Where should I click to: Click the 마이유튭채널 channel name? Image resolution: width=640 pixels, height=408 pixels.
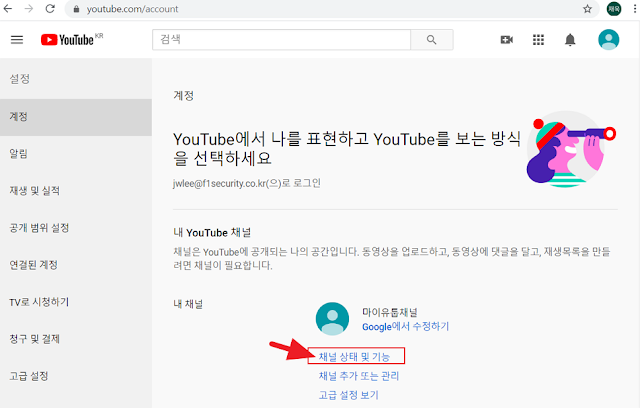tap(390, 313)
